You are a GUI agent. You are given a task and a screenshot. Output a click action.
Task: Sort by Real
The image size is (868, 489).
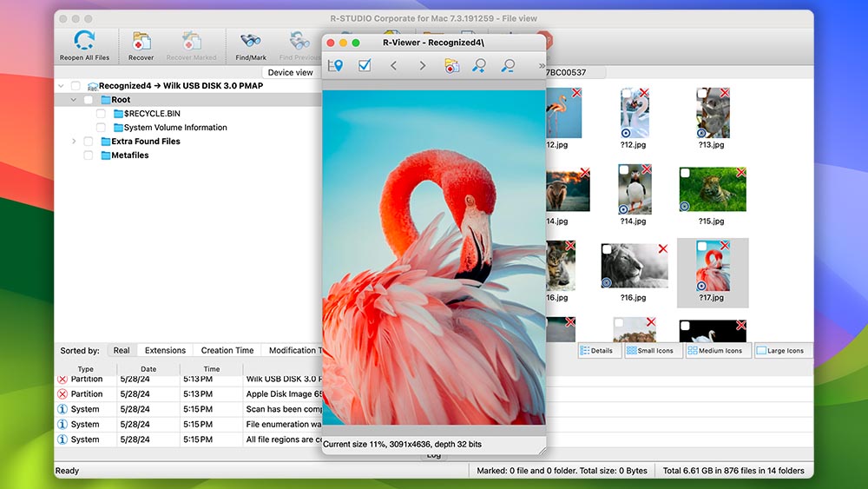coord(122,351)
